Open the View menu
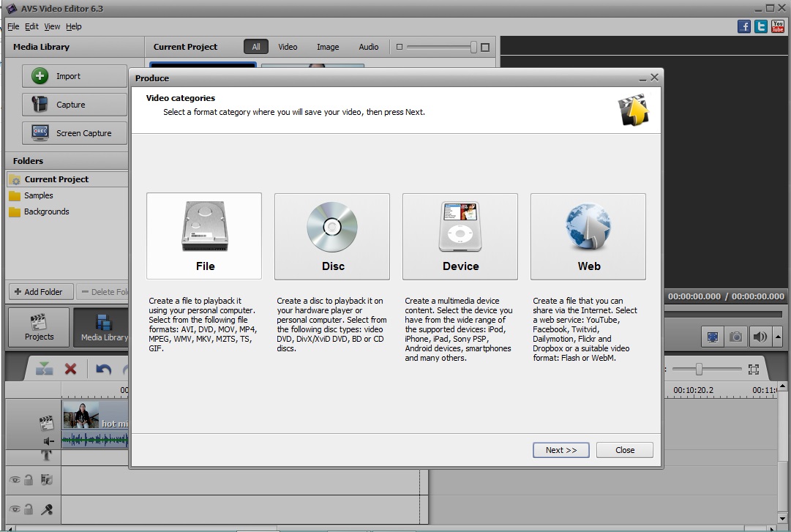 point(52,26)
